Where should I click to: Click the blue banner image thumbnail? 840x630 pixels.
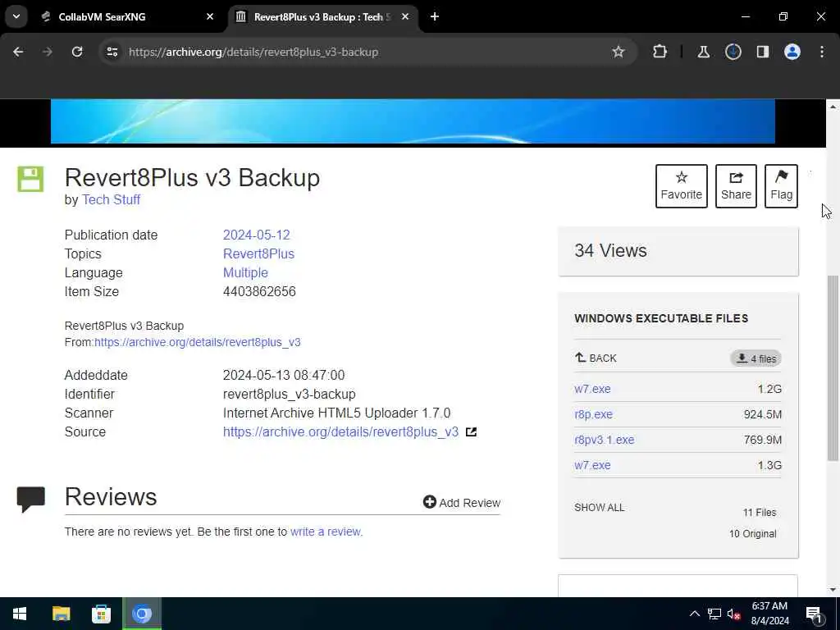click(x=413, y=121)
